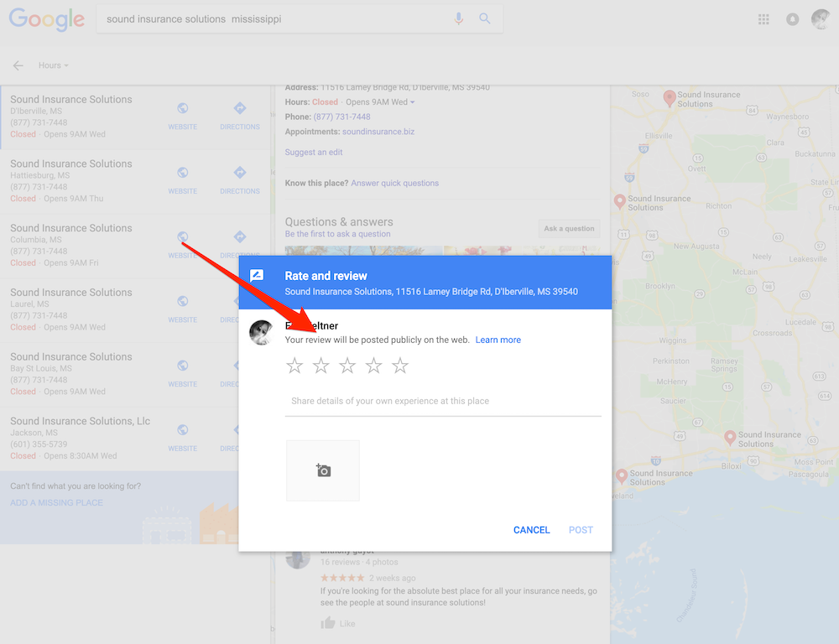Expand the opening hours dropdown arrow

click(413, 102)
